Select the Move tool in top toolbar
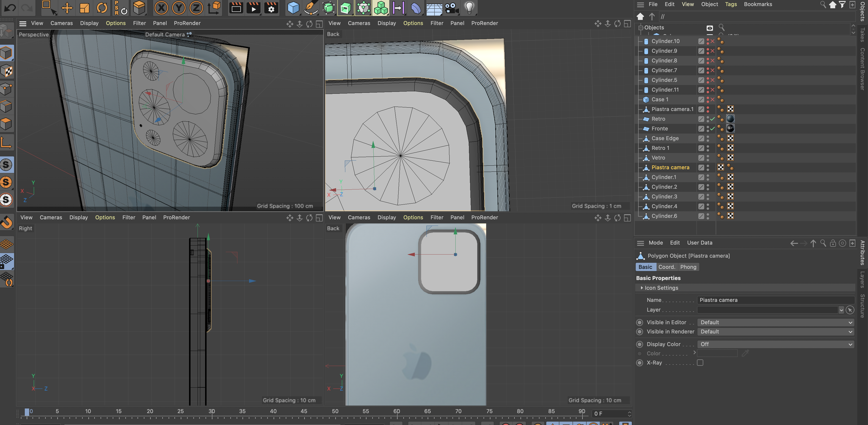Screen dimensions: 868x425 (67, 8)
